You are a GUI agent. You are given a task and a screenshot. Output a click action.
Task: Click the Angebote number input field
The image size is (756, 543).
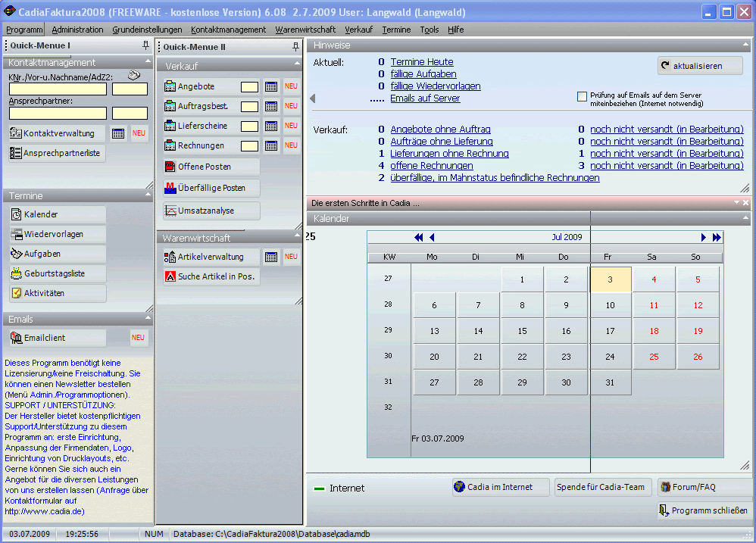coord(249,87)
